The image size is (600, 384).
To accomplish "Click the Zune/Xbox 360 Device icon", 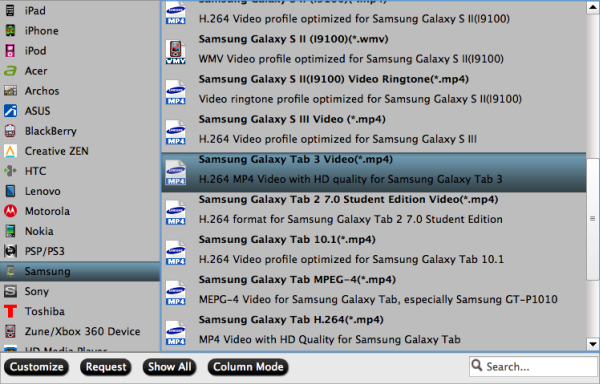I will 10,331.
